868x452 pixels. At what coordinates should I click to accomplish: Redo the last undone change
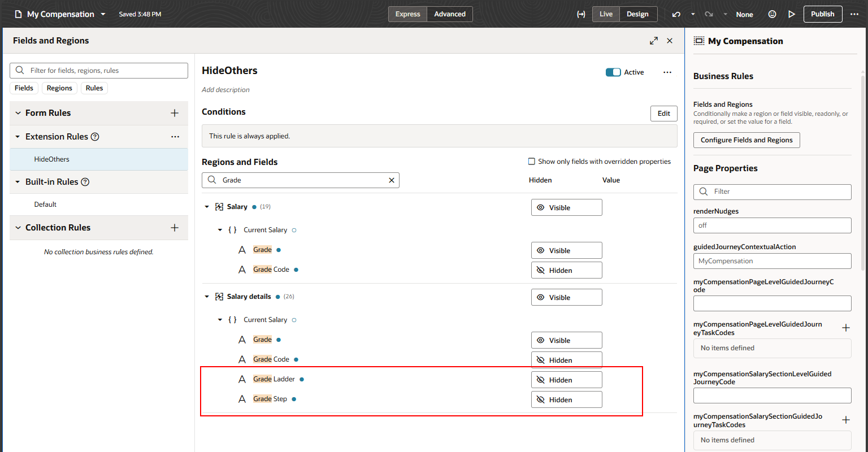[x=710, y=14]
